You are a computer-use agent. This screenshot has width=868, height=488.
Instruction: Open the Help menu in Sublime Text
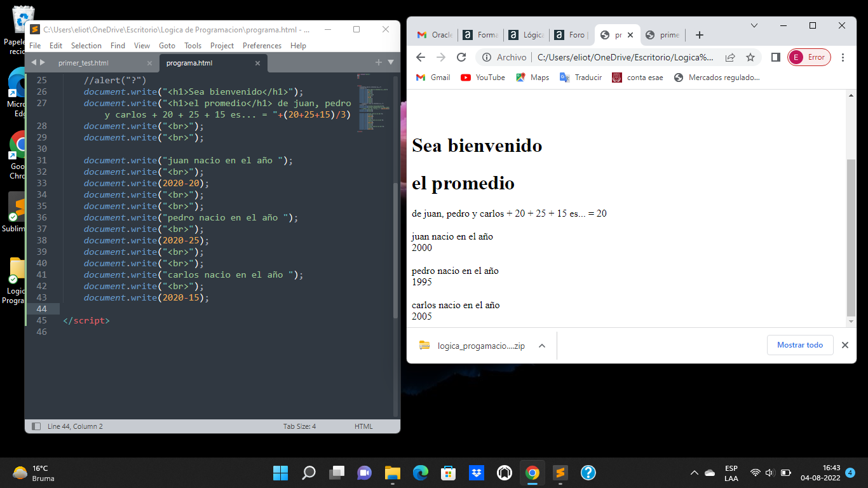point(298,46)
